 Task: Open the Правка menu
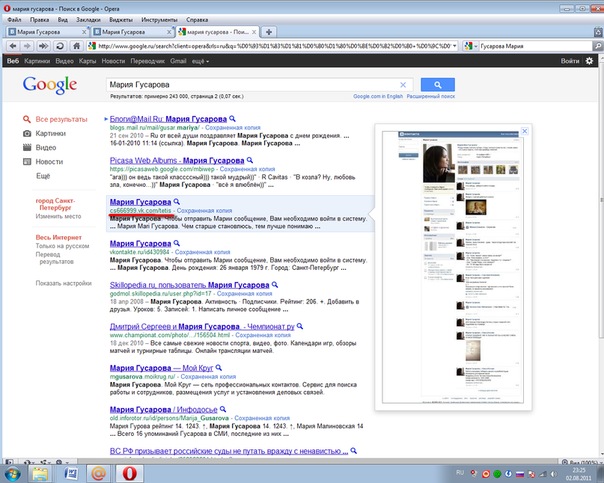coord(39,20)
